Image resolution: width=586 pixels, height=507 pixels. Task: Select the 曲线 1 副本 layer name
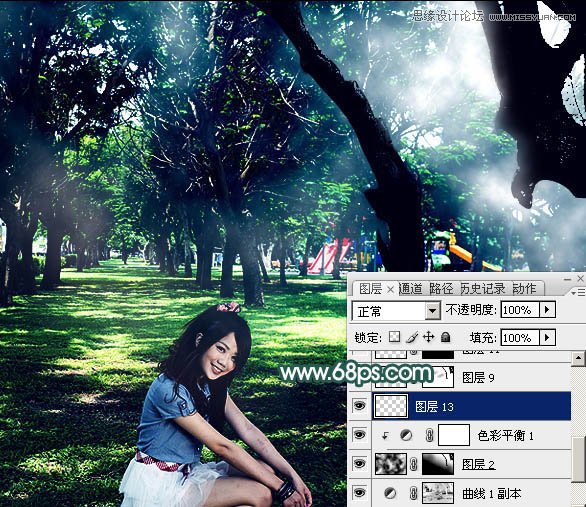(491, 494)
